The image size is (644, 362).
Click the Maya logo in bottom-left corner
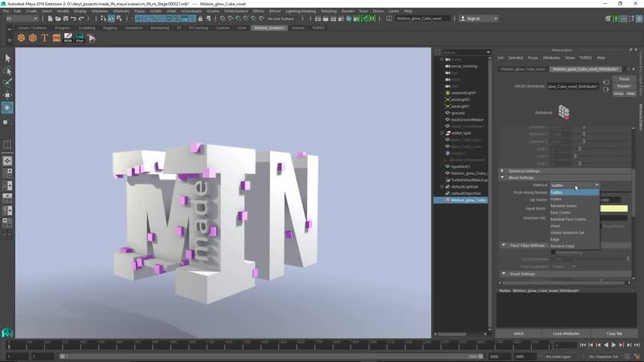pyautogui.click(x=7, y=332)
